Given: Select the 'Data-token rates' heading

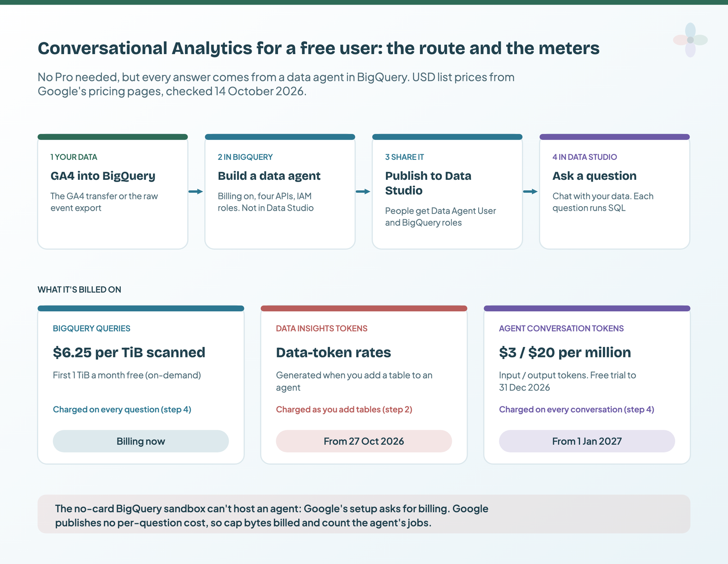Looking at the screenshot, I should (x=334, y=352).
